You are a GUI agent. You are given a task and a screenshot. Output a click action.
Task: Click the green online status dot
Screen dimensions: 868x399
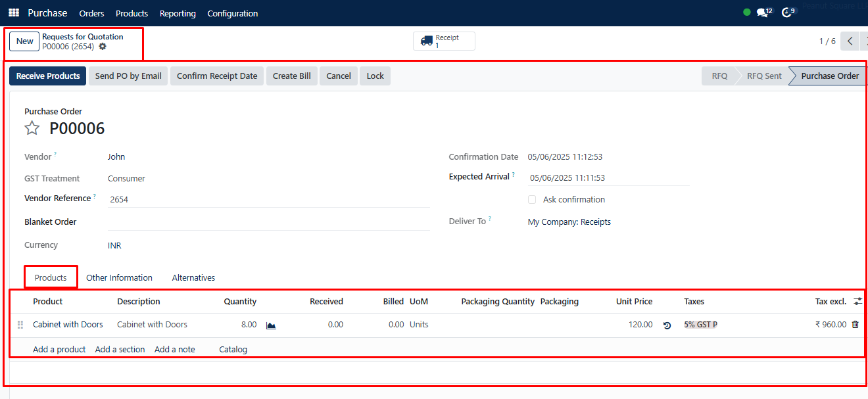pos(746,12)
